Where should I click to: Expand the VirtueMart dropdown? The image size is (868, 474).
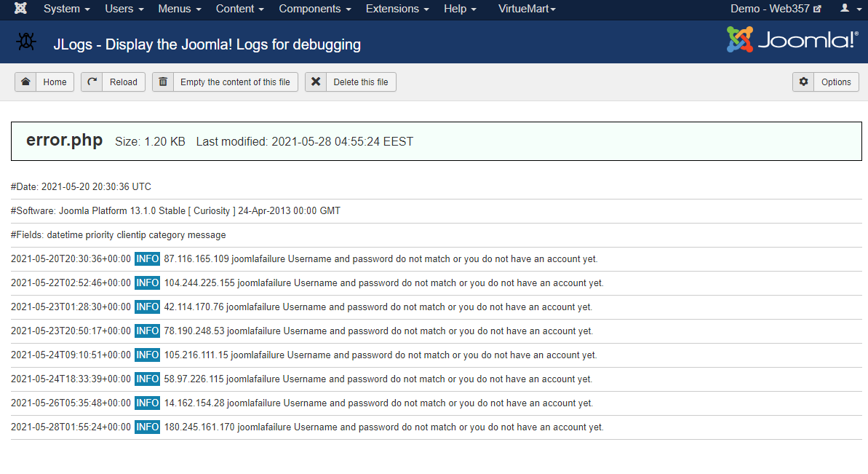tap(527, 9)
